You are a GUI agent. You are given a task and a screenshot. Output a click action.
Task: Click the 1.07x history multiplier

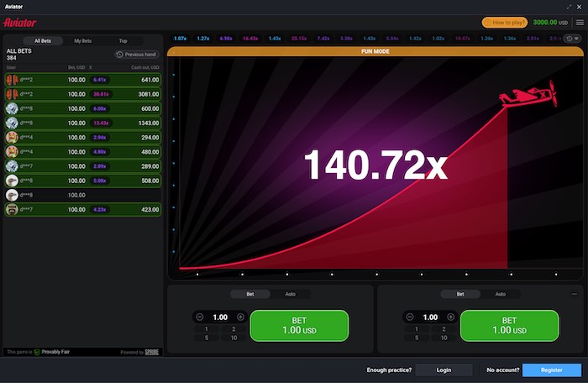(x=180, y=39)
